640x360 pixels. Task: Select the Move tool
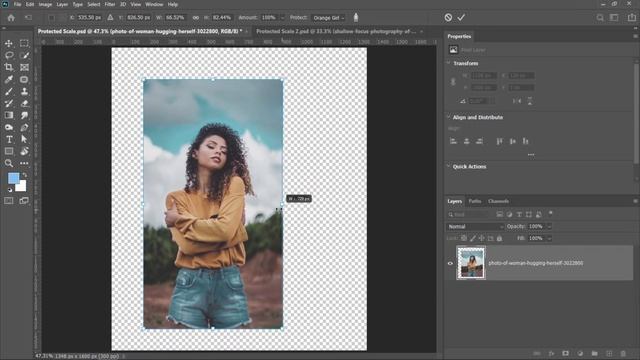tap(9, 43)
